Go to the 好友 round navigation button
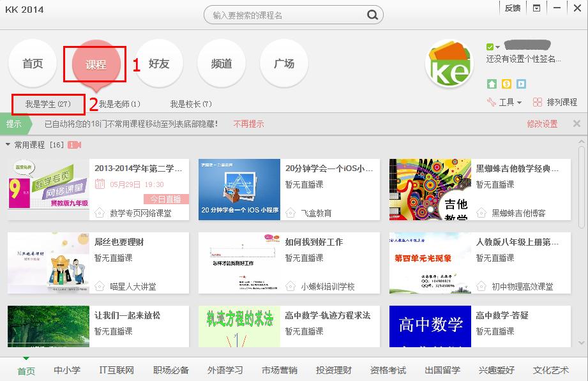 pos(159,64)
